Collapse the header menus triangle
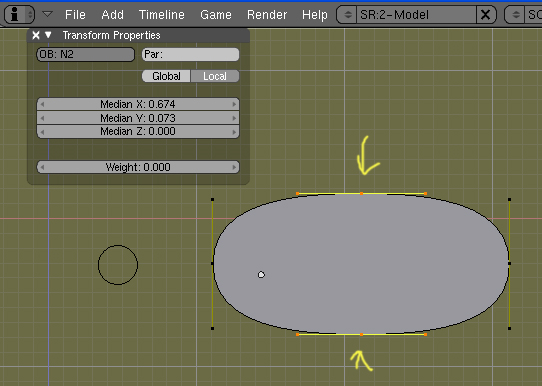This screenshot has height=386, width=542. [47, 14]
